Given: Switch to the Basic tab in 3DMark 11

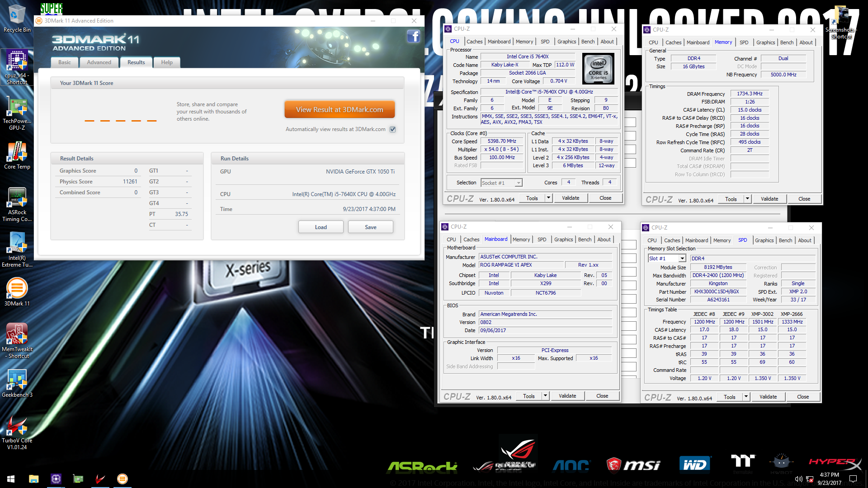Looking at the screenshot, I should (x=64, y=62).
